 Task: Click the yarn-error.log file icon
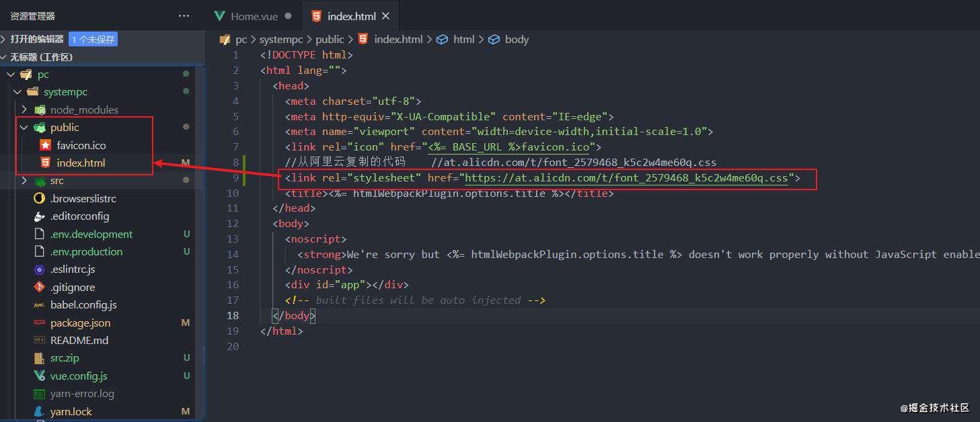click(39, 394)
